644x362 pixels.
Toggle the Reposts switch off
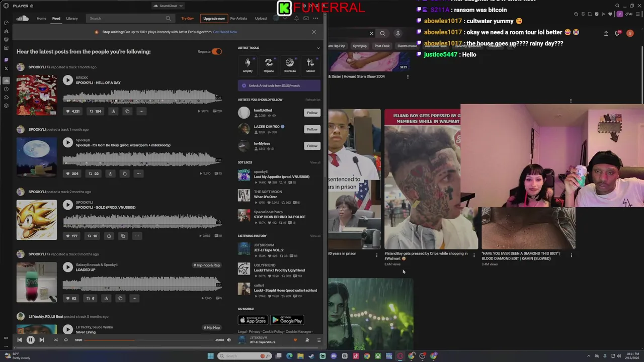217,51
